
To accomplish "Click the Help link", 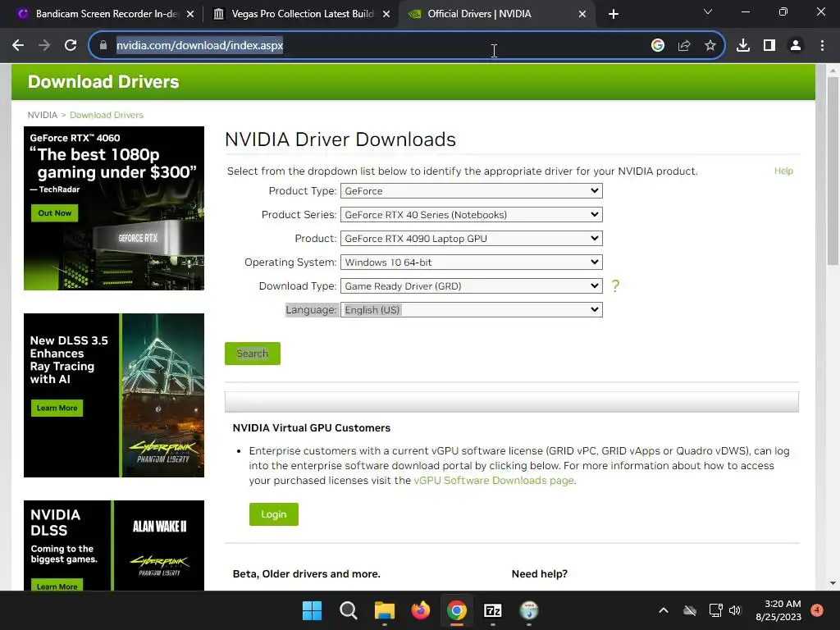I will [x=783, y=171].
